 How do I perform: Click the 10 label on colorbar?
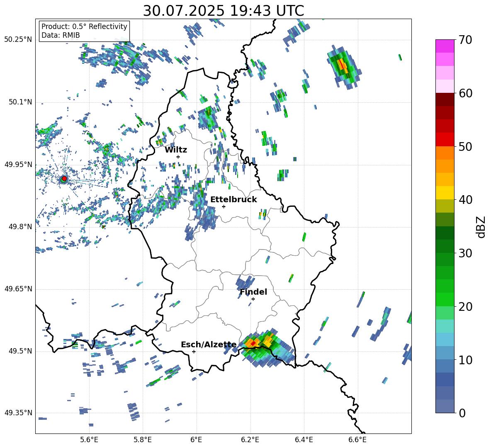click(x=465, y=360)
